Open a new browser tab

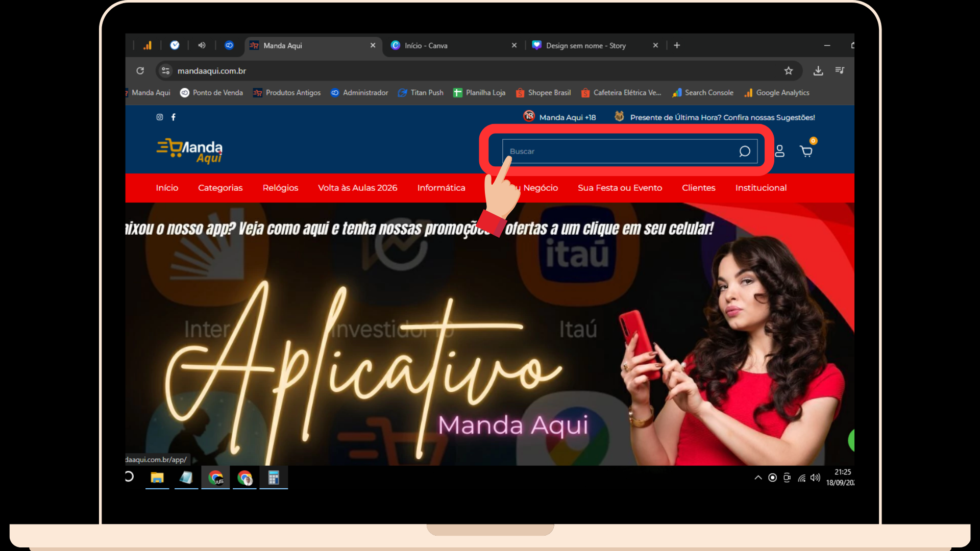[677, 45]
